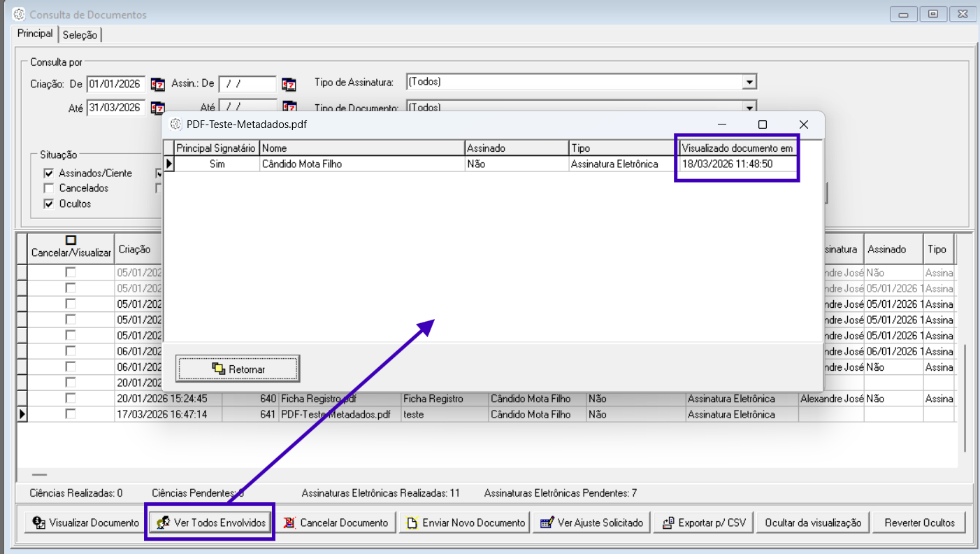
Task: Switch to the Seleção tab
Action: pyautogui.click(x=80, y=35)
